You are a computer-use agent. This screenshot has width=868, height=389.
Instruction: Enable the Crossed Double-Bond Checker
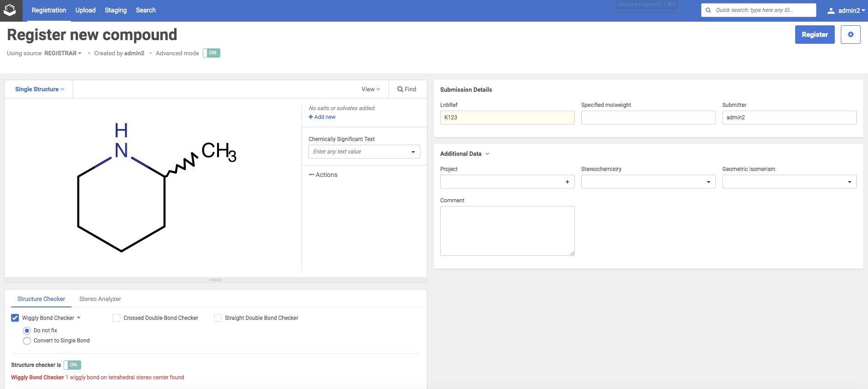(117, 318)
